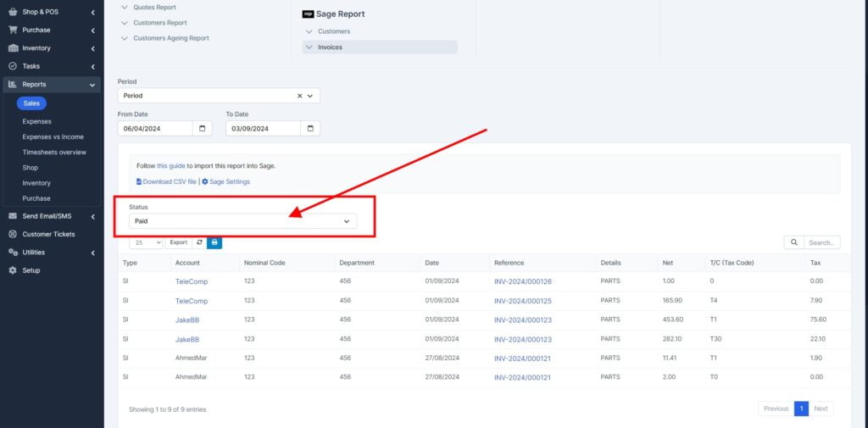This screenshot has width=868, height=428.
Task: Expand the Purchase sidebar menu arrow
Action: pyautogui.click(x=93, y=31)
